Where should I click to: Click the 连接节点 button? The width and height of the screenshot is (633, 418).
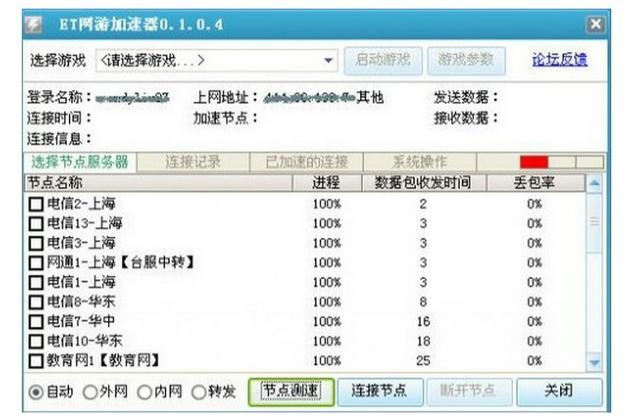coord(379,391)
